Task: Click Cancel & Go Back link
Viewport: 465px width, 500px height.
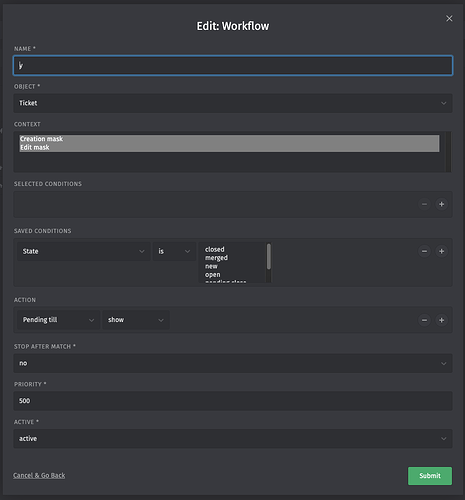Action: [x=39, y=475]
